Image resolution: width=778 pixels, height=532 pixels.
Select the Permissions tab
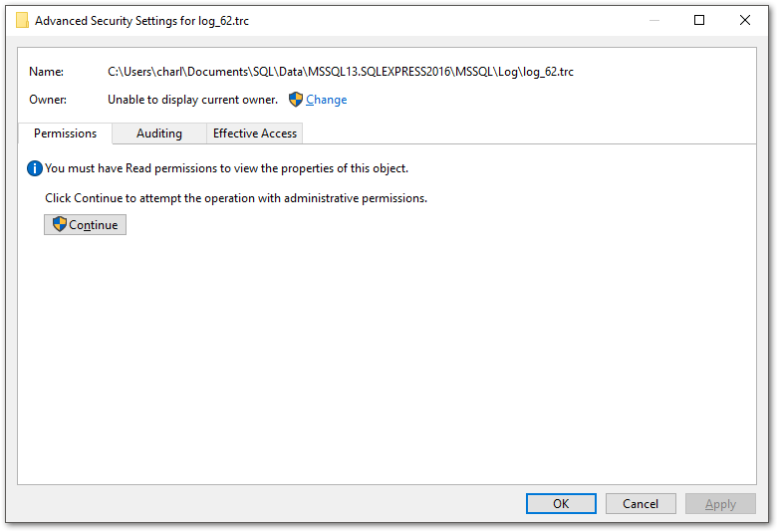(65, 133)
